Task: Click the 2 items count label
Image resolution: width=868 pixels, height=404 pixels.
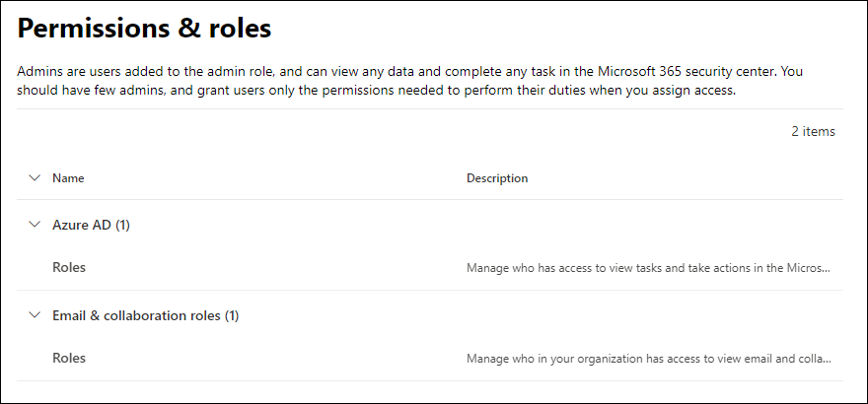Action: 813,131
